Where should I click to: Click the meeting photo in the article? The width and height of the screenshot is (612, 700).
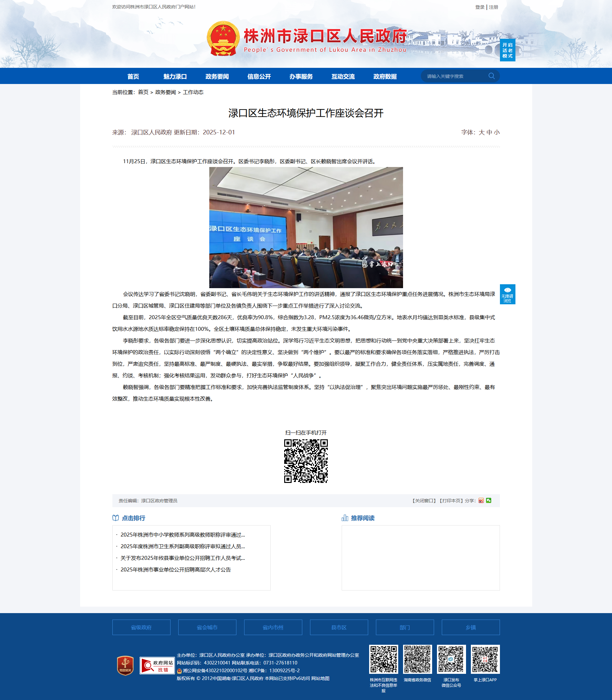[306, 227]
